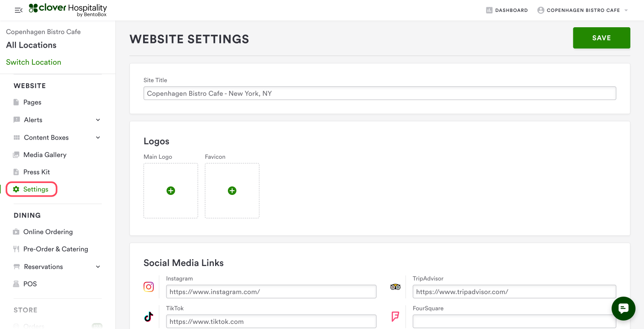644x329 pixels.
Task: Open the live chat bubble
Action: [x=623, y=308]
